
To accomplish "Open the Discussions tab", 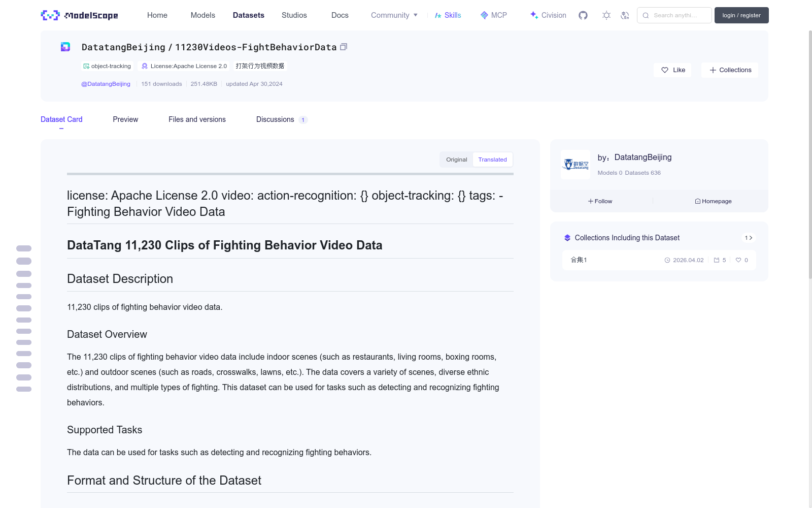I will click(282, 119).
